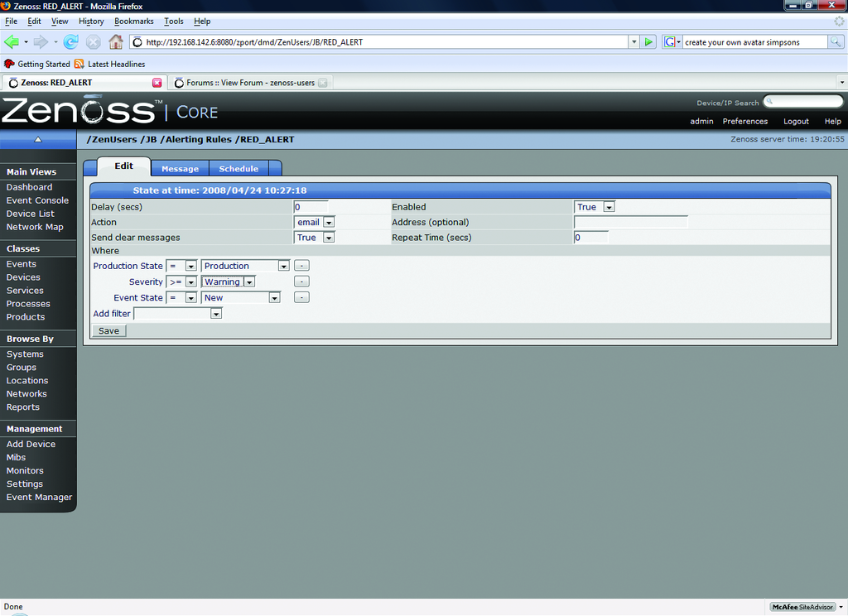
Task: Click the green Go arrow beside address bar
Action: 649,42
